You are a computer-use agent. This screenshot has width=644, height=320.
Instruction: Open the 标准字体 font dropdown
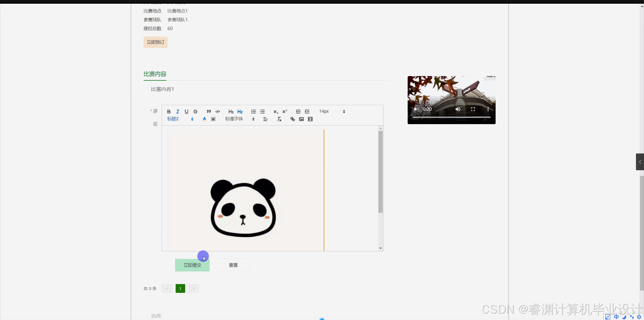click(240, 119)
